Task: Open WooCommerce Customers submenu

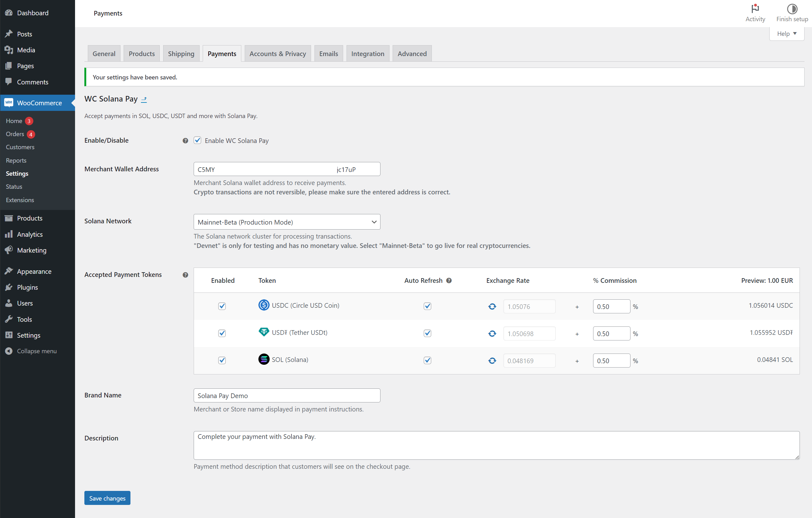Action: point(20,147)
